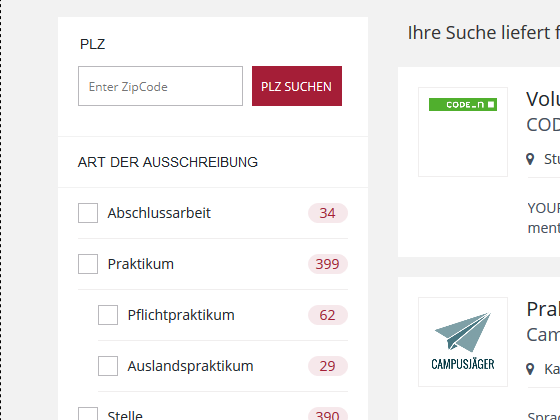The height and width of the screenshot is (420, 560).
Task: Check the Auslandspraktikum checkbox
Action: click(108, 366)
